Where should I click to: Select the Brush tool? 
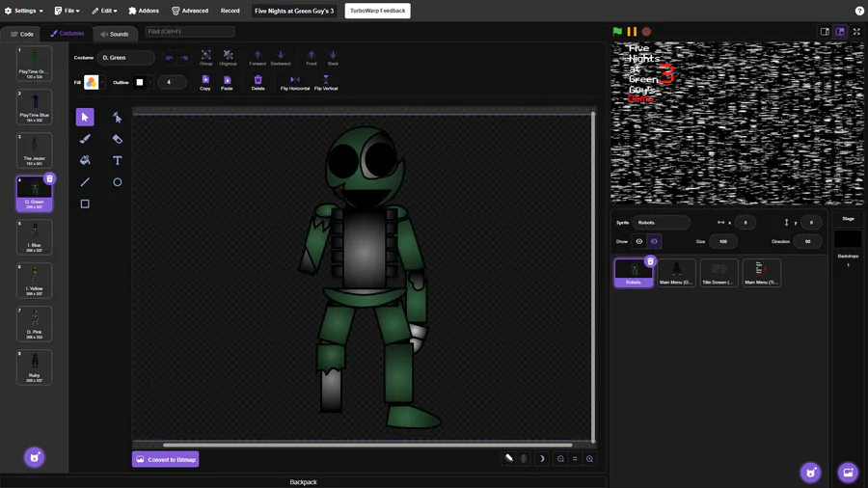tap(85, 139)
